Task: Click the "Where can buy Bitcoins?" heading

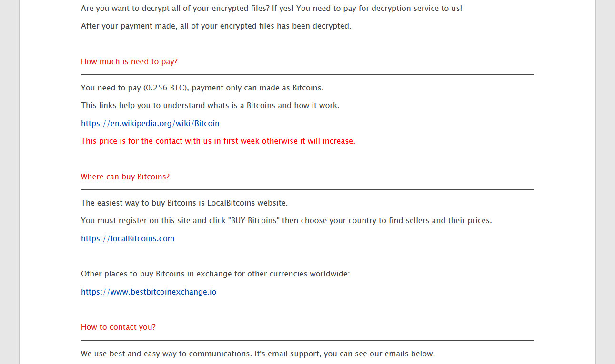Action: (125, 177)
